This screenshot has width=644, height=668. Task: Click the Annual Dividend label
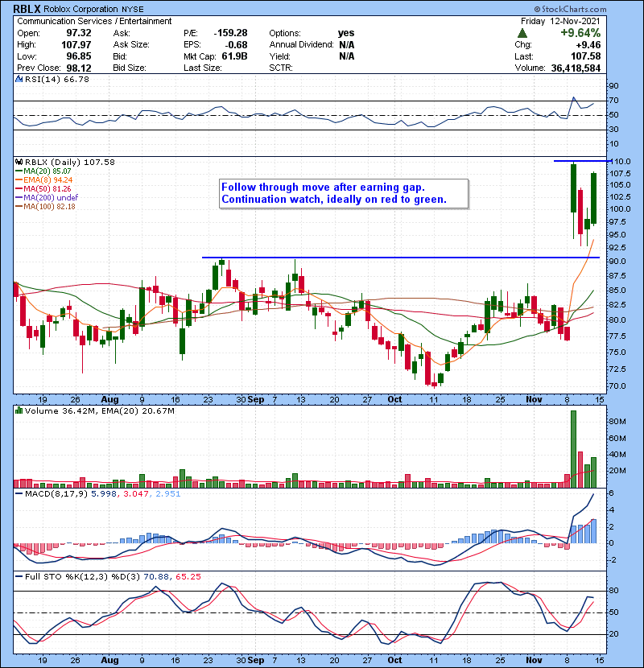click(x=301, y=45)
